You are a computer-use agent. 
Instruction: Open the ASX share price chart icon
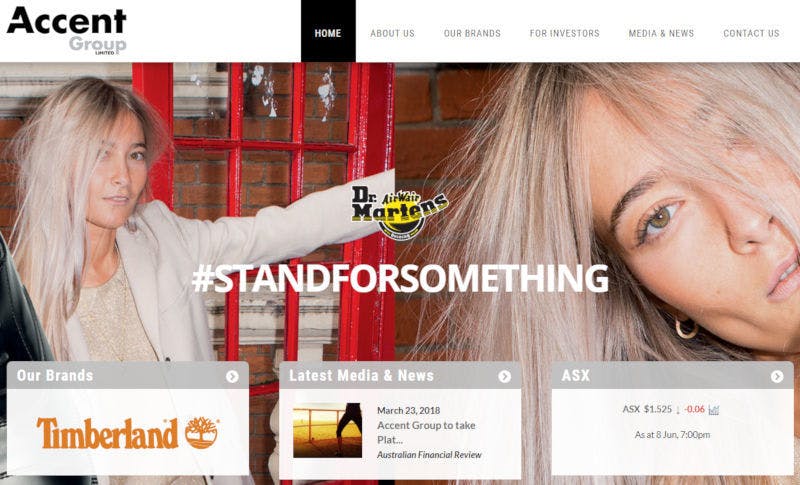pyautogui.click(x=714, y=410)
